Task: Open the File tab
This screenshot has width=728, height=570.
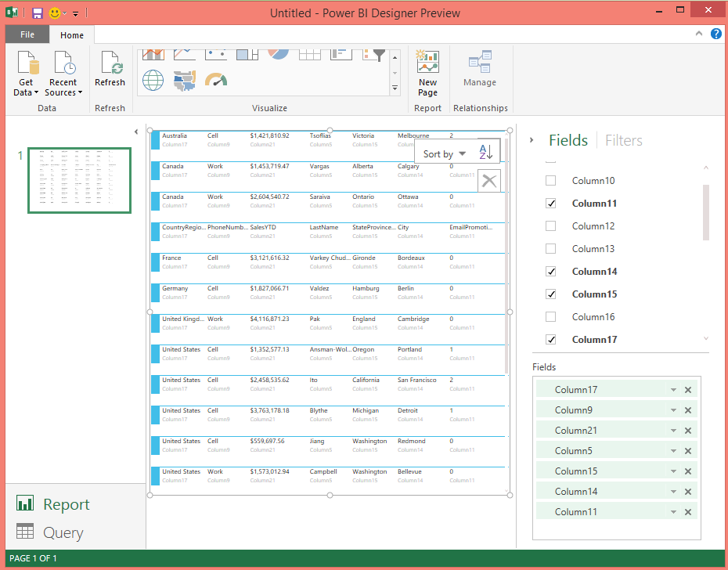Action: click(27, 34)
